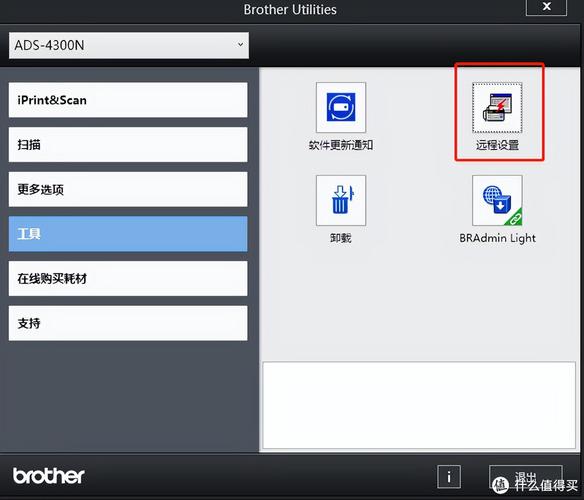Open the 在线购买耗材 category

coord(128,279)
